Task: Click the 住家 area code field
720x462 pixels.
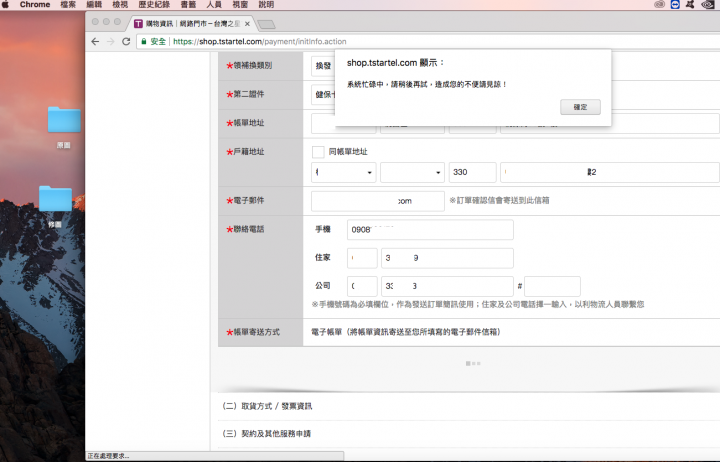Action: 362,258
